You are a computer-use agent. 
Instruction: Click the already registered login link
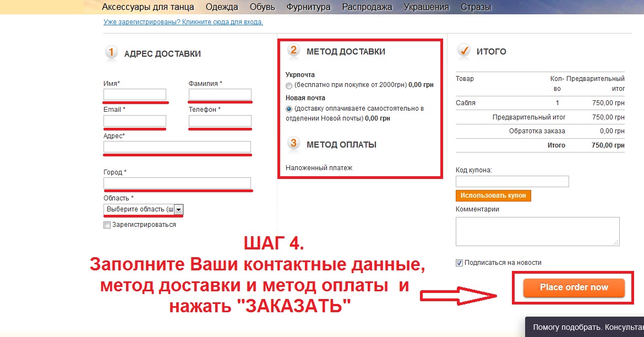point(183,22)
